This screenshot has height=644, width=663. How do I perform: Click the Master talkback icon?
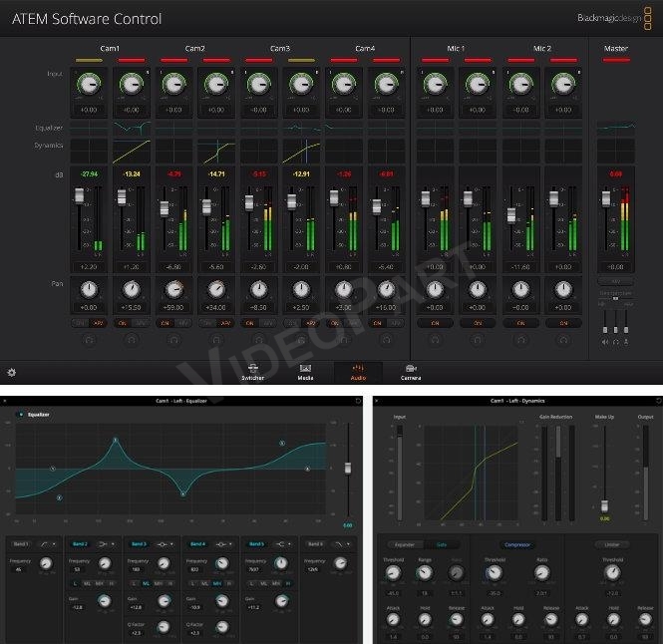626,342
